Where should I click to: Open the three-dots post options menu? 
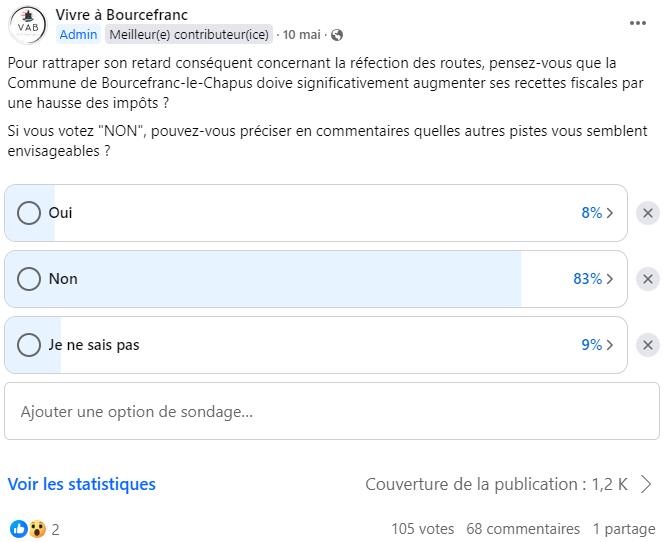[638, 23]
